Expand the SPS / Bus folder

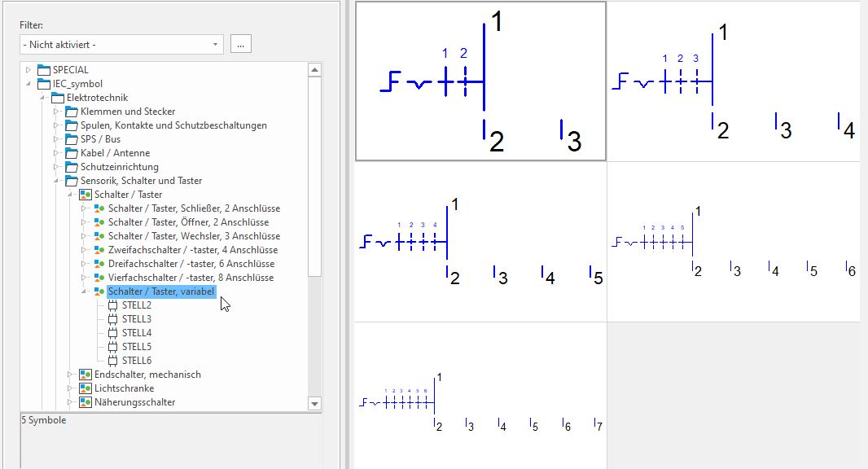pos(56,139)
